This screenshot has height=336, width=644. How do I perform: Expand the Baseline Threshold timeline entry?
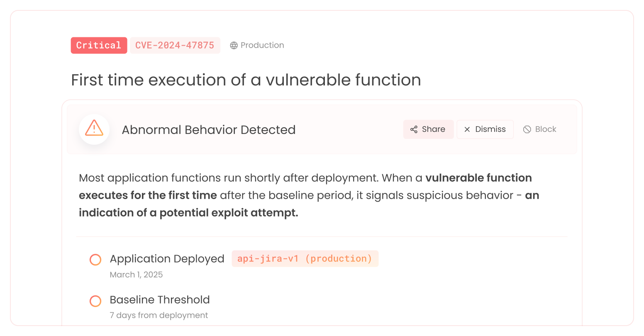tap(159, 299)
